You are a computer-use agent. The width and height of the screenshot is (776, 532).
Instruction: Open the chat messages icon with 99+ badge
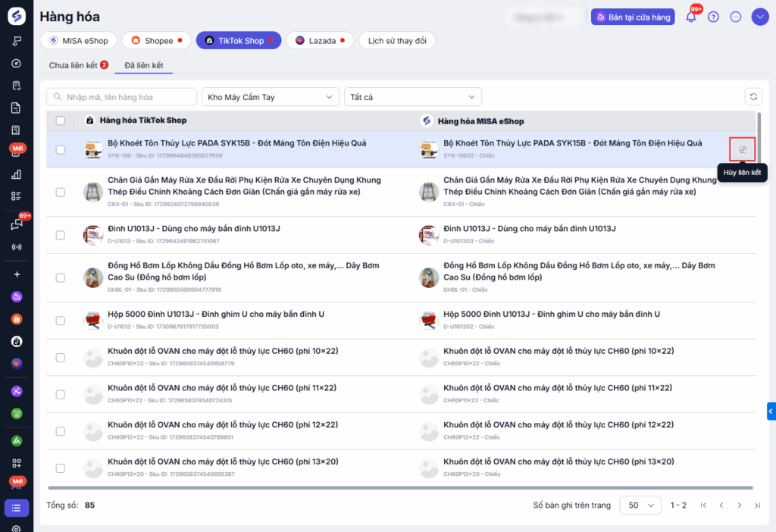(x=17, y=224)
